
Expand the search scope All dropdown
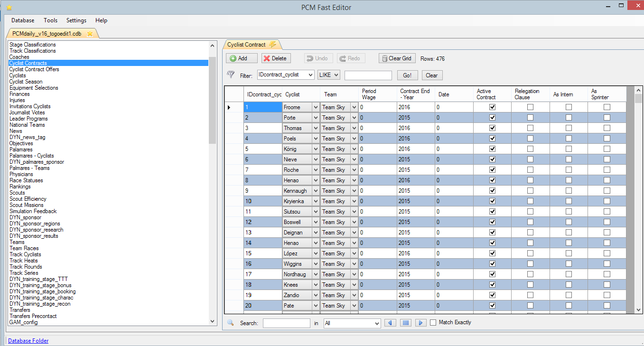pyautogui.click(x=376, y=323)
